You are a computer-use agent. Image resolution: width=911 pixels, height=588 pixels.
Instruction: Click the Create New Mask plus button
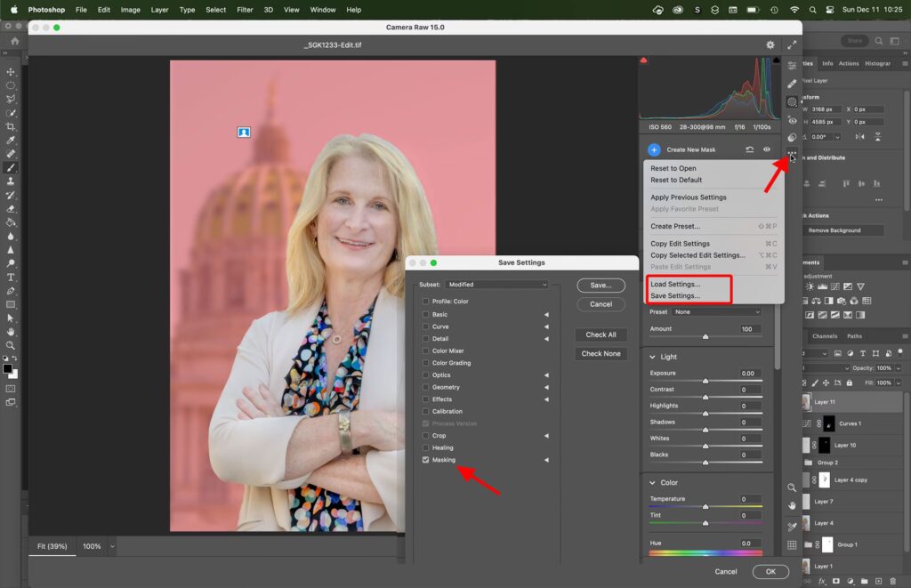tap(654, 149)
